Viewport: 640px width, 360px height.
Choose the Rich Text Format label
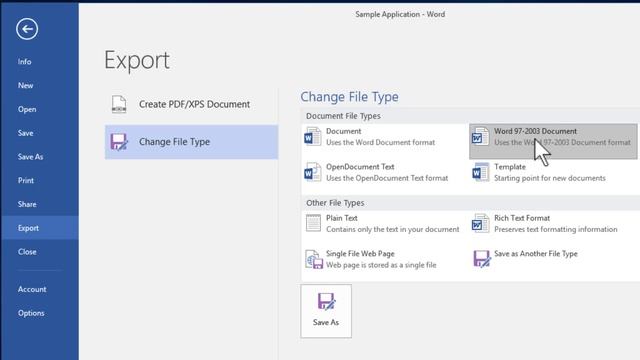coord(522,218)
